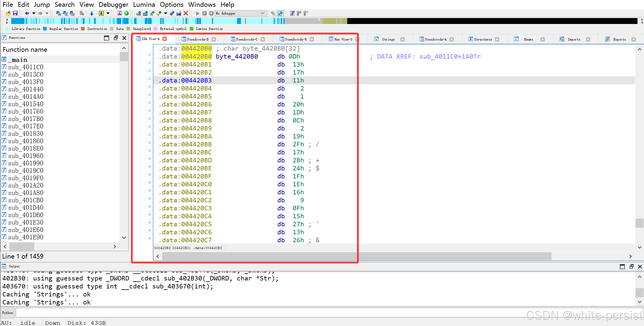Image resolution: width=644 pixels, height=326 pixels.
Task: Click the pause process icon
Action: click(205, 13)
